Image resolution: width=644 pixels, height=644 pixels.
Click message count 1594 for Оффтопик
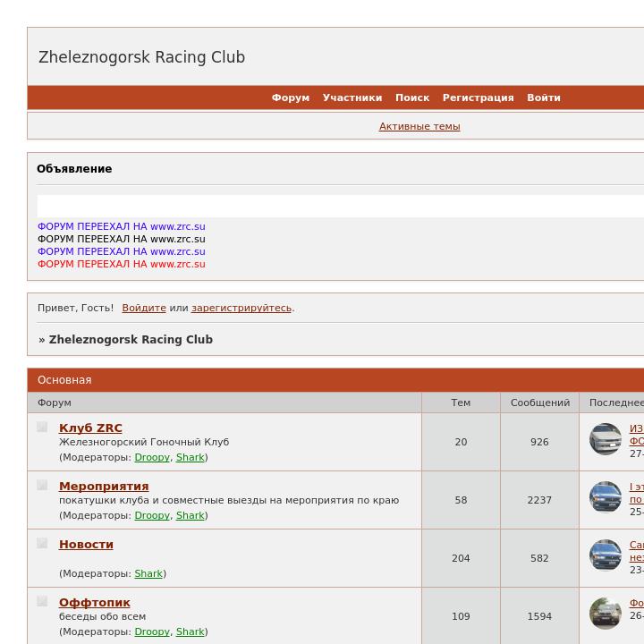[x=539, y=616]
